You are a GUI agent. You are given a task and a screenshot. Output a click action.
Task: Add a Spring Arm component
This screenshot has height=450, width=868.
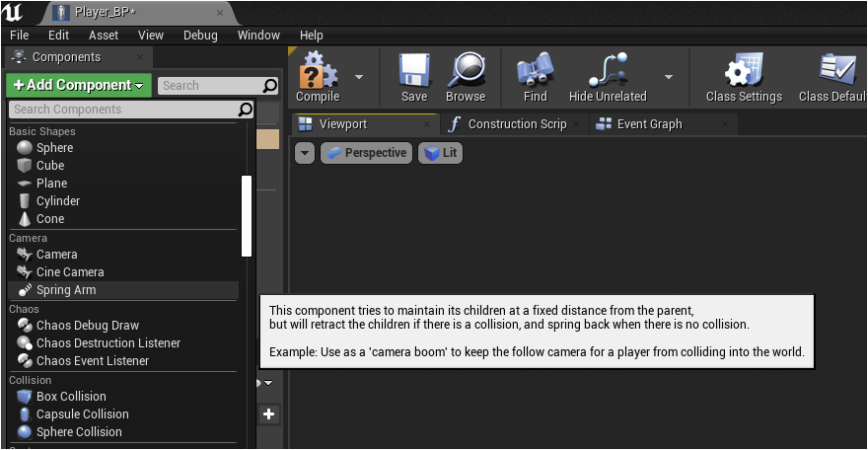(x=123, y=289)
